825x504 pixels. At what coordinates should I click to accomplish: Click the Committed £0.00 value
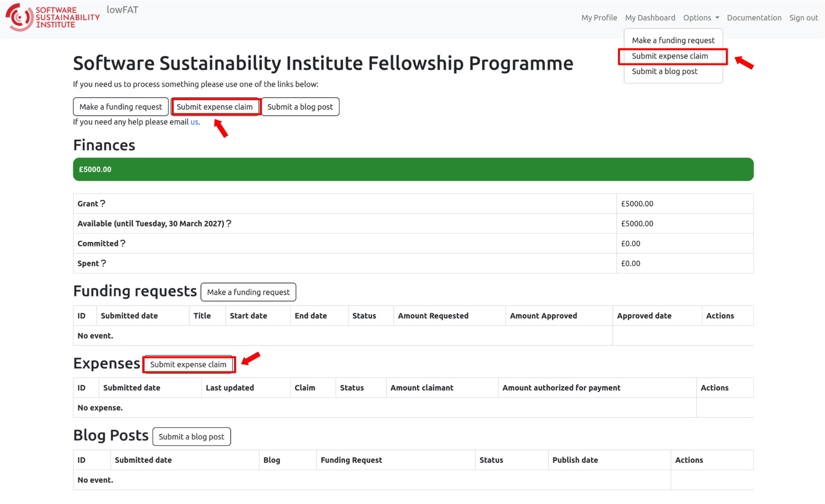[x=630, y=244]
